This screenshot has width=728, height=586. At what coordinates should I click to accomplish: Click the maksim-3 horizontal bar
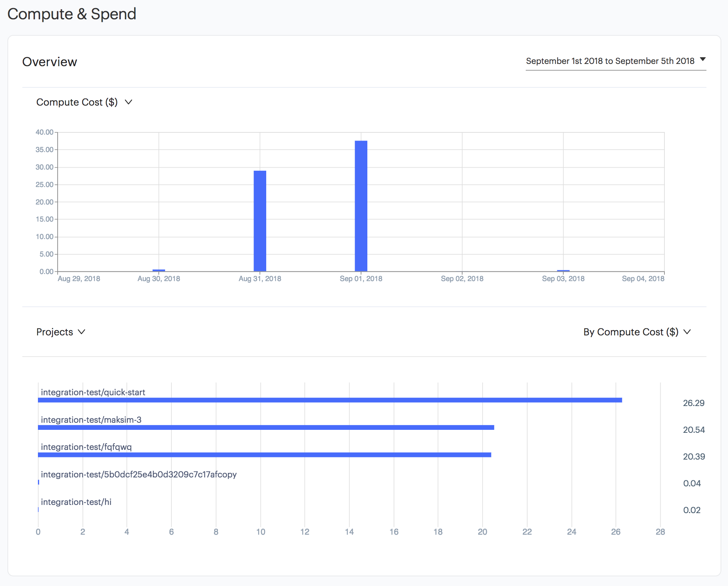(x=266, y=428)
